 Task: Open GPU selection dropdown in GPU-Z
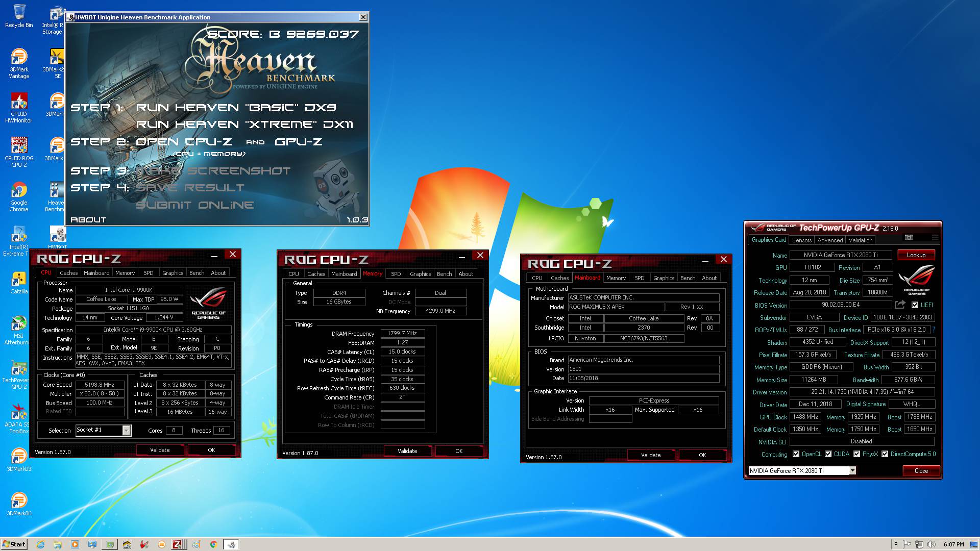tap(852, 471)
